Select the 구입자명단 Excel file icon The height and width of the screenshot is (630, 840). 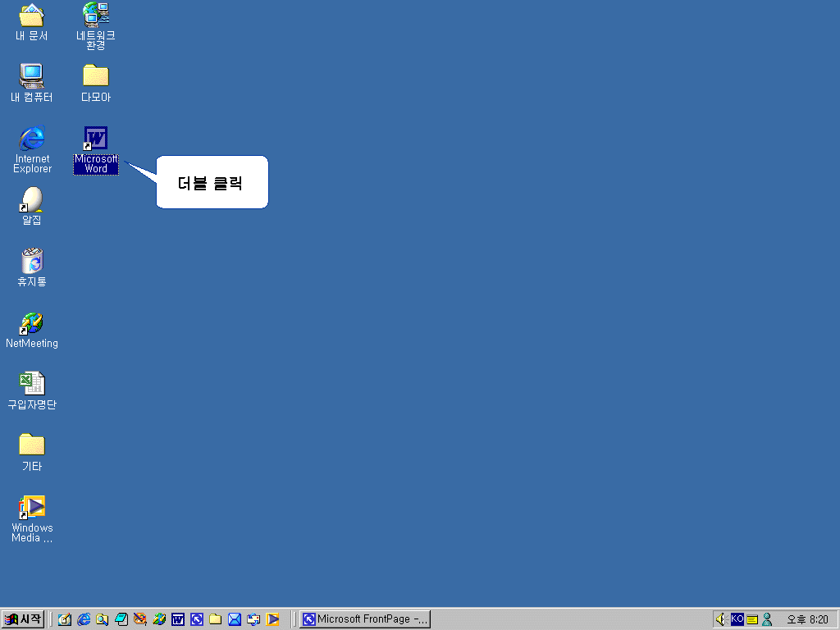click(x=32, y=391)
